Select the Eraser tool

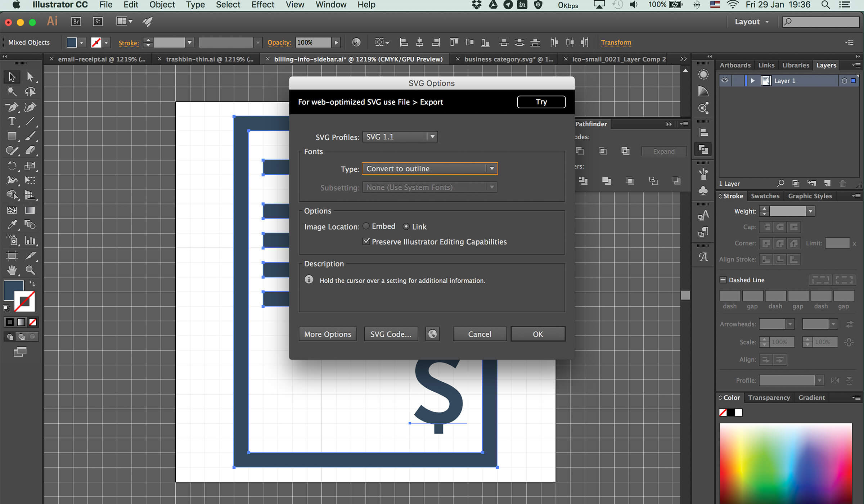(x=30, y=150)
